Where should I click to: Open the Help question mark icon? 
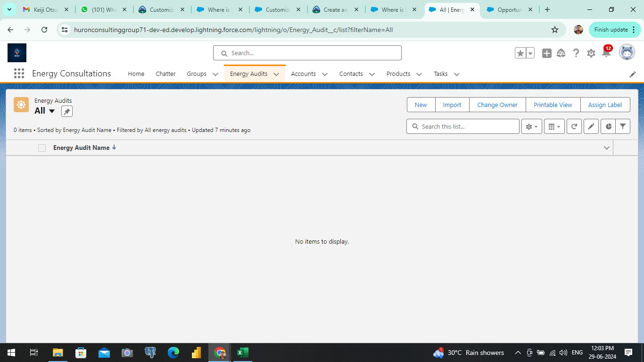(x=576, y=53)
